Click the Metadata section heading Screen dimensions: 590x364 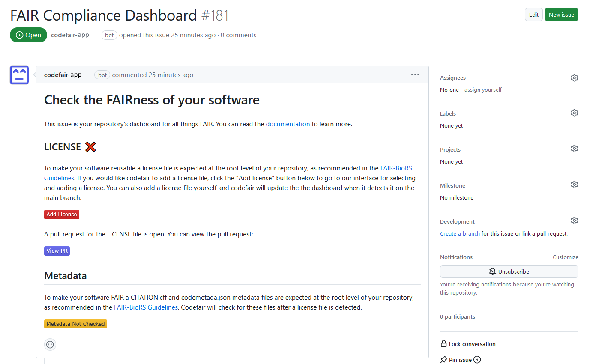(x=66, y=276)
